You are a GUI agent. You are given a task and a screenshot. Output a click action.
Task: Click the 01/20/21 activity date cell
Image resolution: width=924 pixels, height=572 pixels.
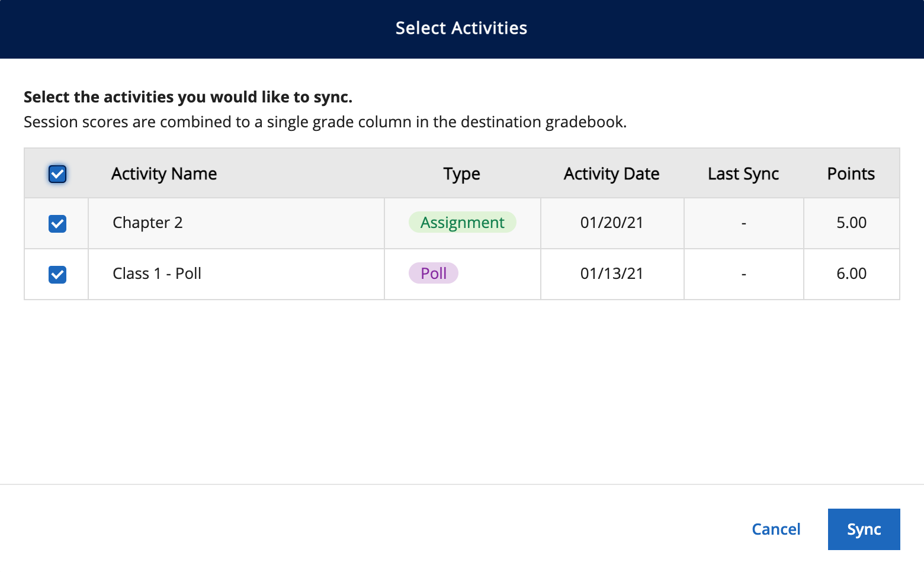coord(611,223)
